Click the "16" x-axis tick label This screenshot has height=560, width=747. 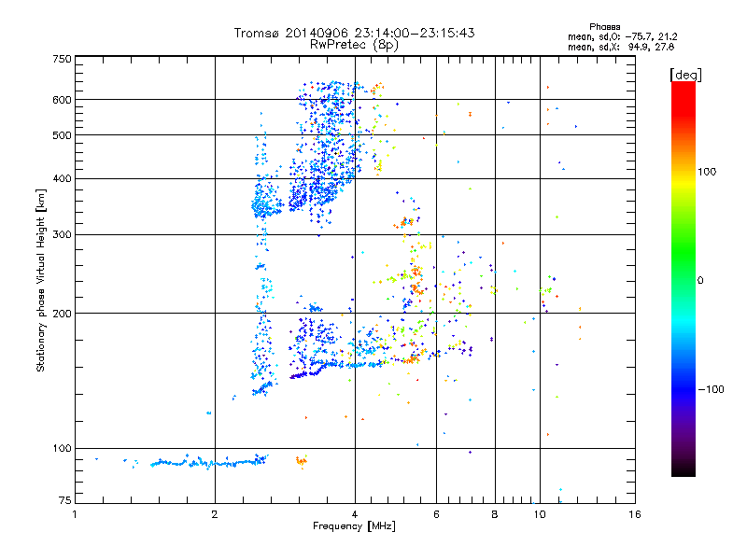tap(635, 514)
